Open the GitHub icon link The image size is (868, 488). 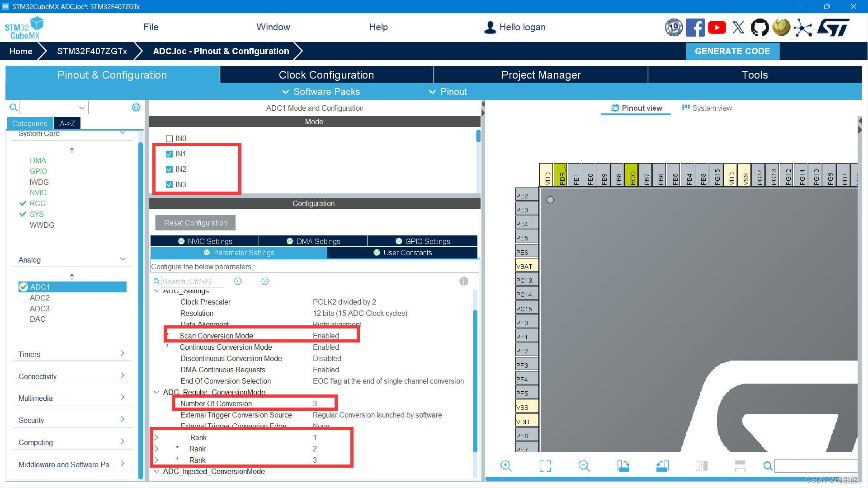point(759,28)
